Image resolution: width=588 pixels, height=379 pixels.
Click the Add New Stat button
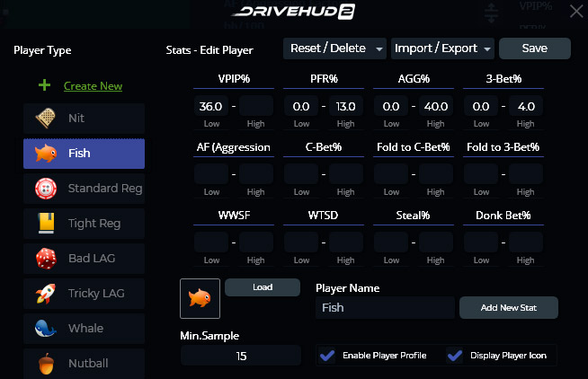(509, 308)
